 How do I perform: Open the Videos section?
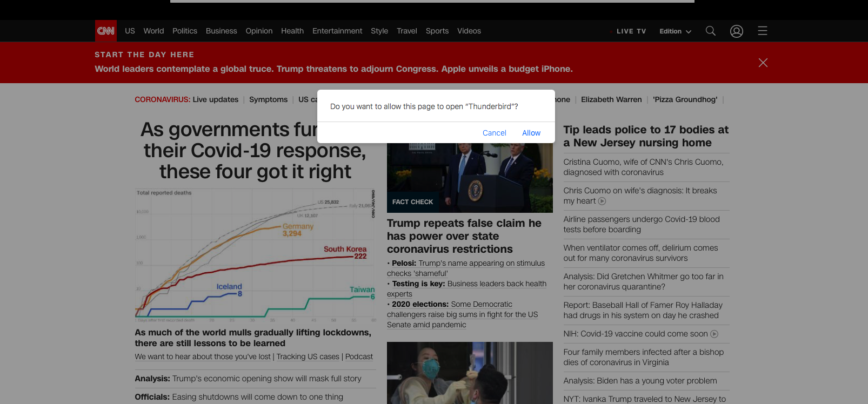469,31
